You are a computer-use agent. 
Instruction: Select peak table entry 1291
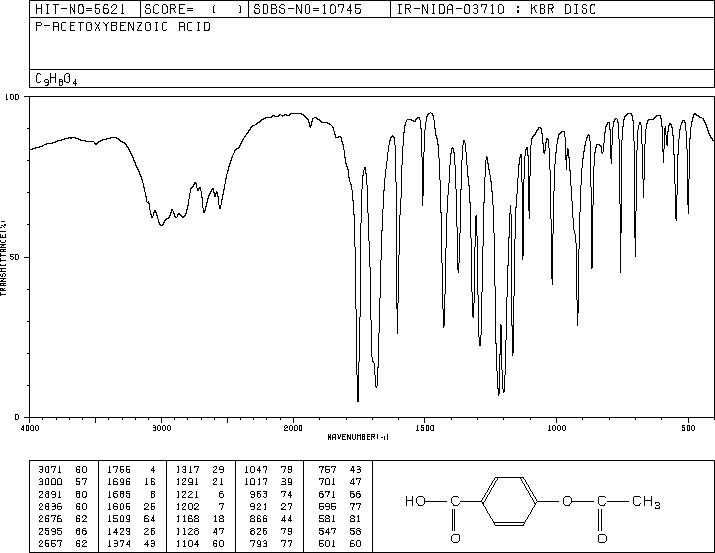[187, 481]
